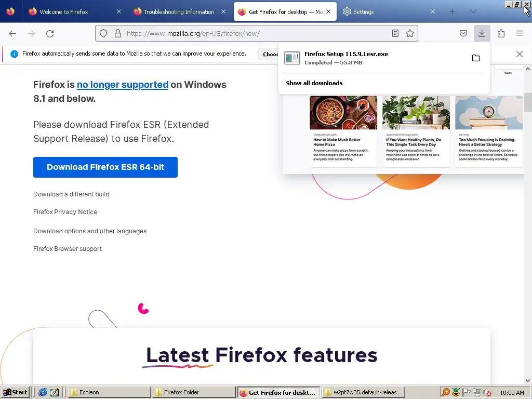Switch to Welcome to Firefox tab

point(74,11)
